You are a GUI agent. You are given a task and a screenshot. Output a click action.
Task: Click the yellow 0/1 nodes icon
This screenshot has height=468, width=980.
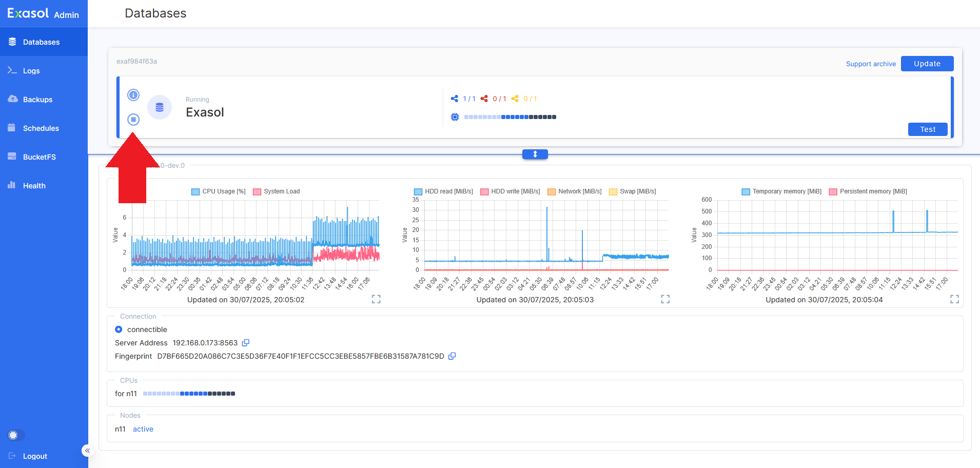click(x=515, y=99)
